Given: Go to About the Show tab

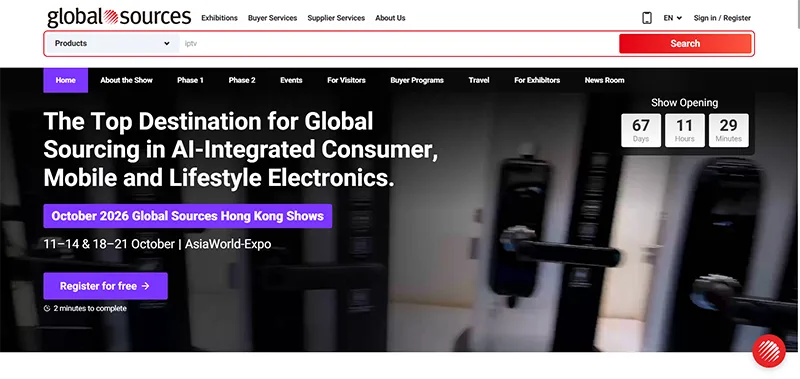Looking at the screenshot, I should click(x=127, y=80).
